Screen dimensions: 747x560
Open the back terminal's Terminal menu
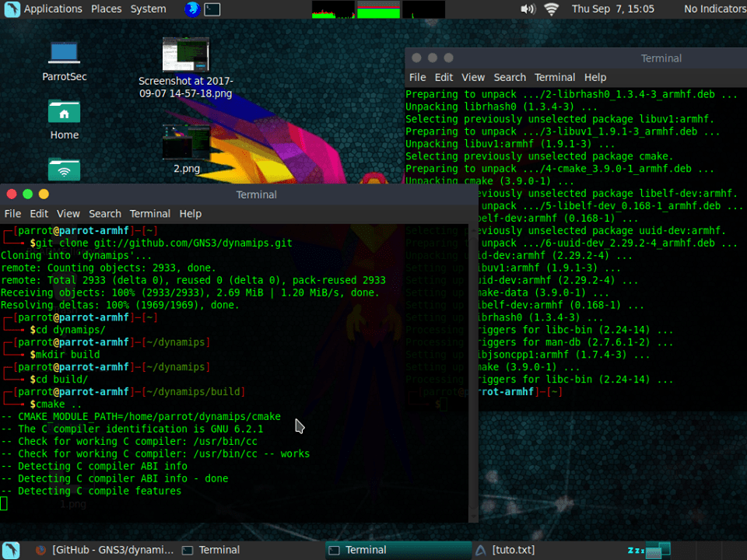tap(555, 77)
